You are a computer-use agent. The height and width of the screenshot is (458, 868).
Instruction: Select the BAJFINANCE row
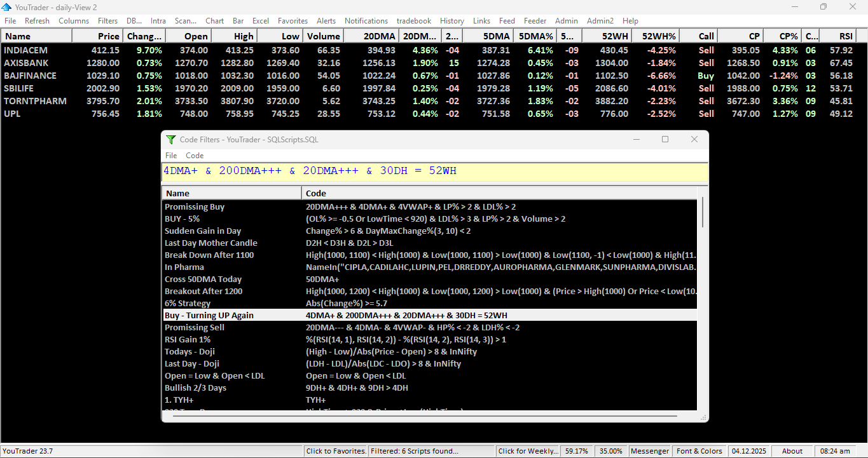(x=434, y=76)
